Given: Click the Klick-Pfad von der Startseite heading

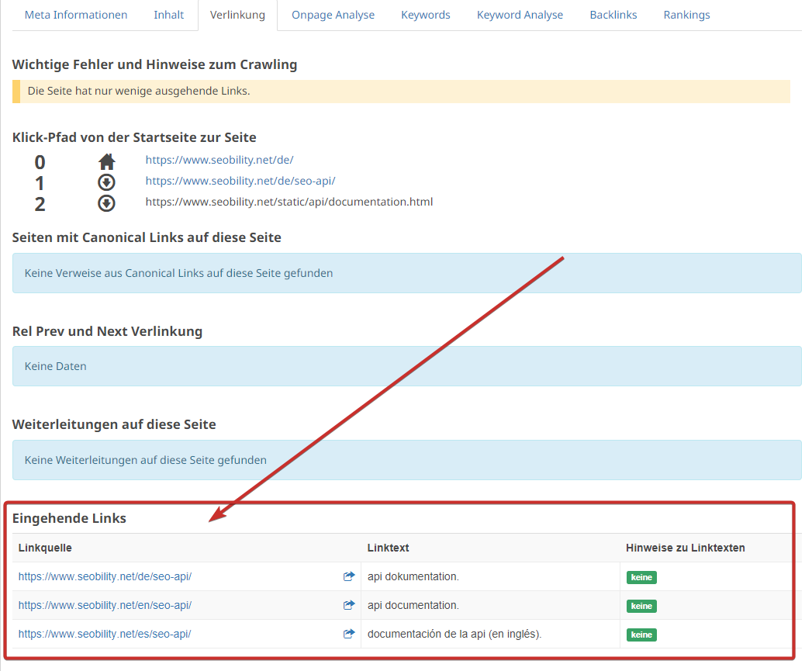Looking at the screenshot, I should click(134, 137).
